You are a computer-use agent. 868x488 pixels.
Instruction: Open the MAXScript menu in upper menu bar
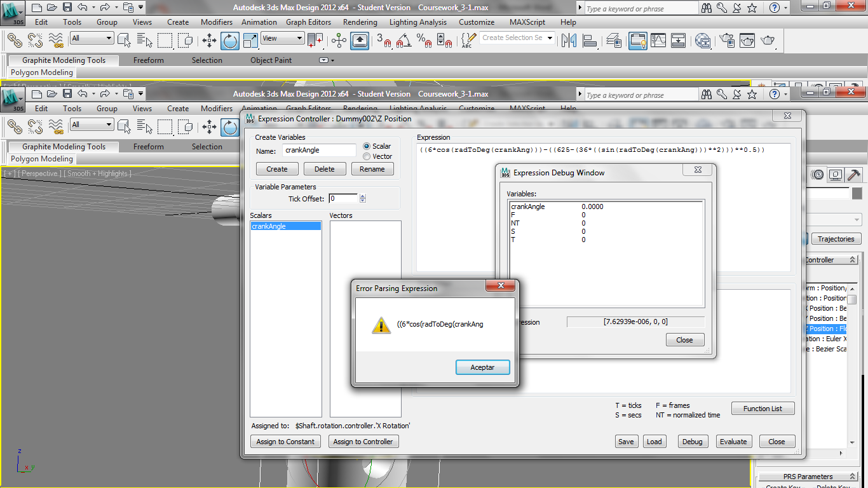(527, 22)
